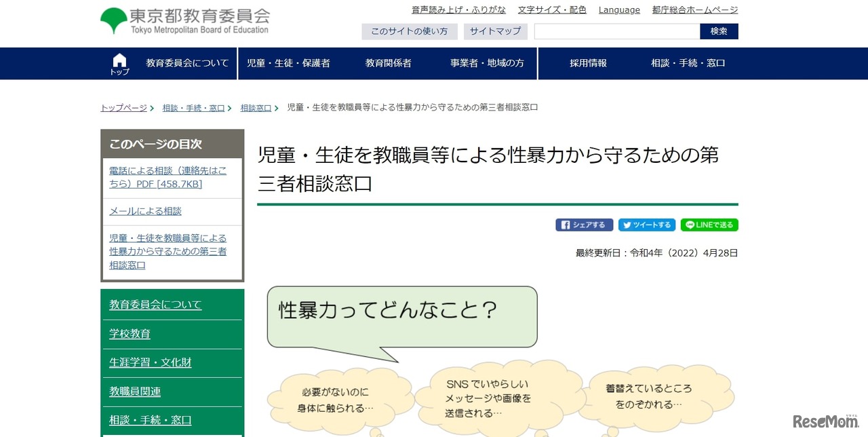Click inside the site search input field

click(616, 31)
